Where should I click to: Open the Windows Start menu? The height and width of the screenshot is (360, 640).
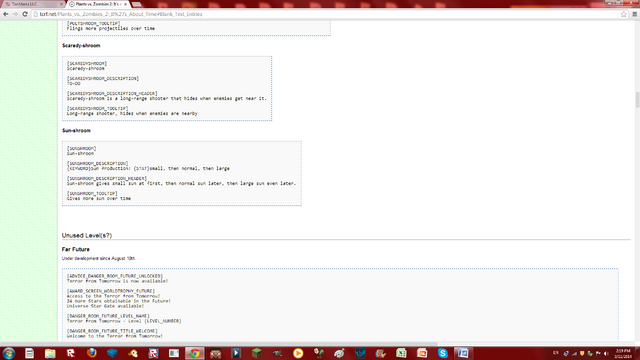tap(9, 353)
